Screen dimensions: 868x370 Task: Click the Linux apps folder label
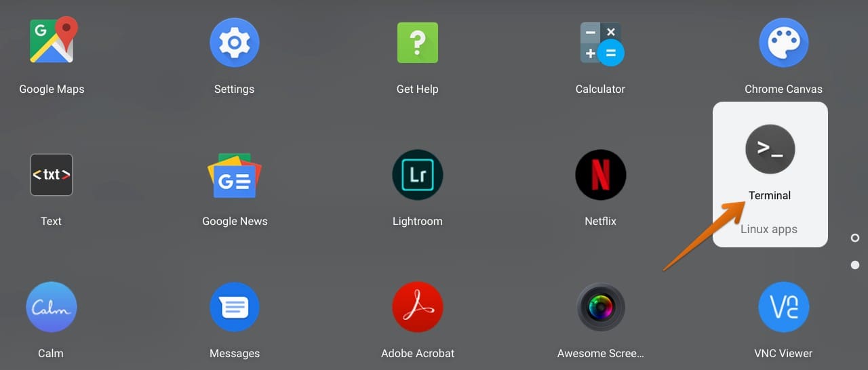click(769, 229)
